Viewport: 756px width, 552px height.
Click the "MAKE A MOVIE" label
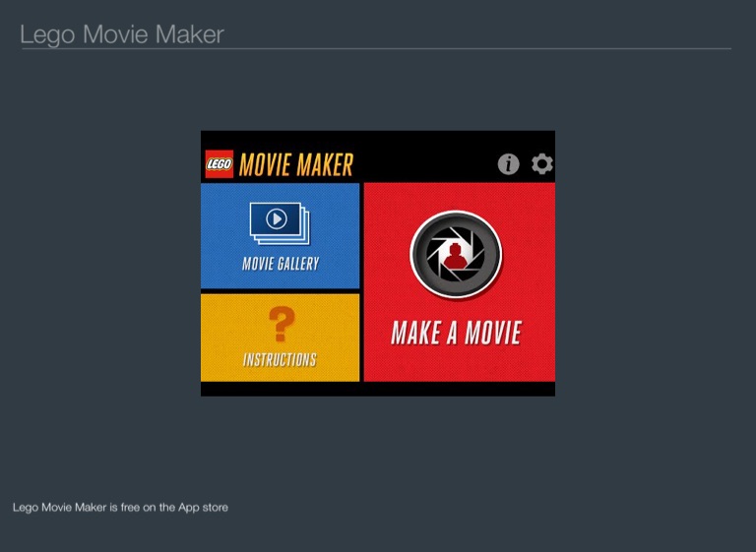point(456,333)
